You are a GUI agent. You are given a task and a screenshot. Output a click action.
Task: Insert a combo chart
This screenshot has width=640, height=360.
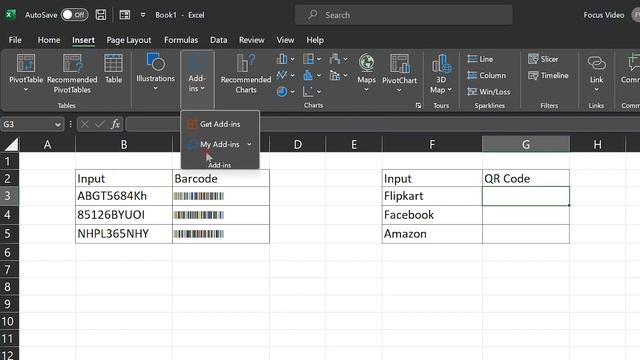pyautogui.click(x=338, y=76)
